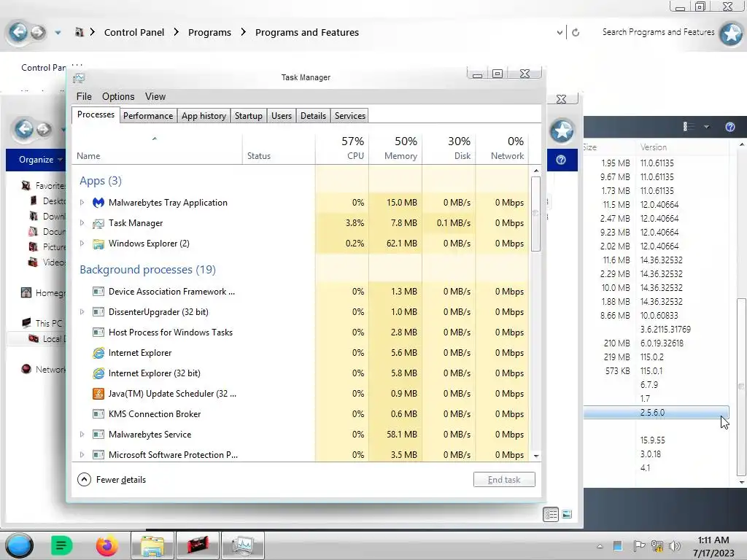
Task: Click the back arrow in Programs and Features
Action: 18,32
